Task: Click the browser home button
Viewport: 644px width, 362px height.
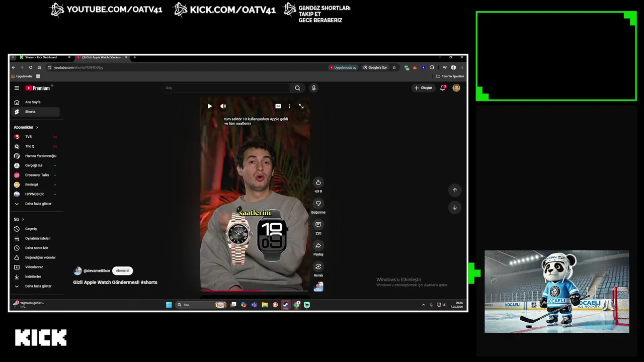Action: pos(39,67)
